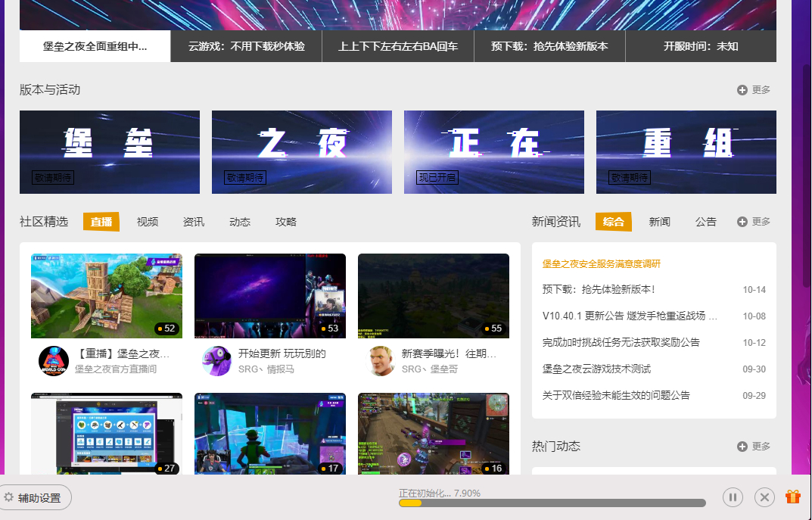Select the 开服时间：未知 banner tab
Screen dimensions: 812x520
coord(702,46)
